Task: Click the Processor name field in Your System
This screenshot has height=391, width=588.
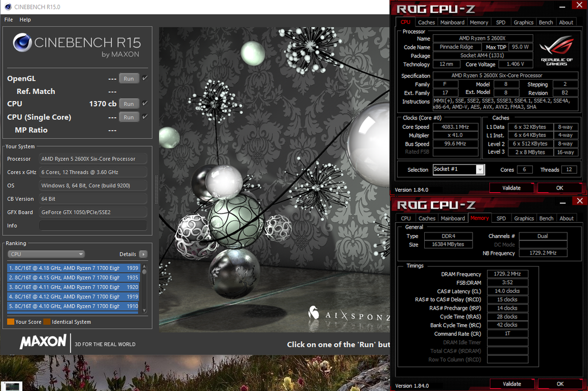Action: coord(93,159)
